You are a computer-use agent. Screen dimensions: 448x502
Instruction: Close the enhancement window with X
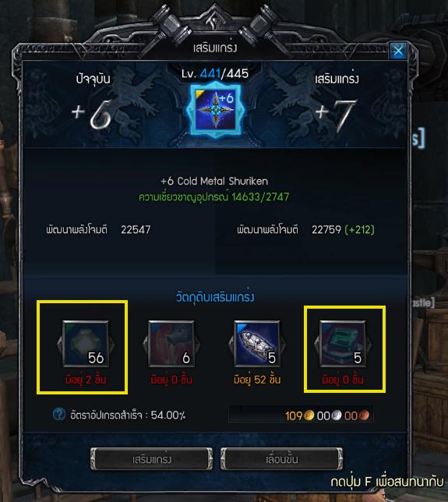coord(398,50)
